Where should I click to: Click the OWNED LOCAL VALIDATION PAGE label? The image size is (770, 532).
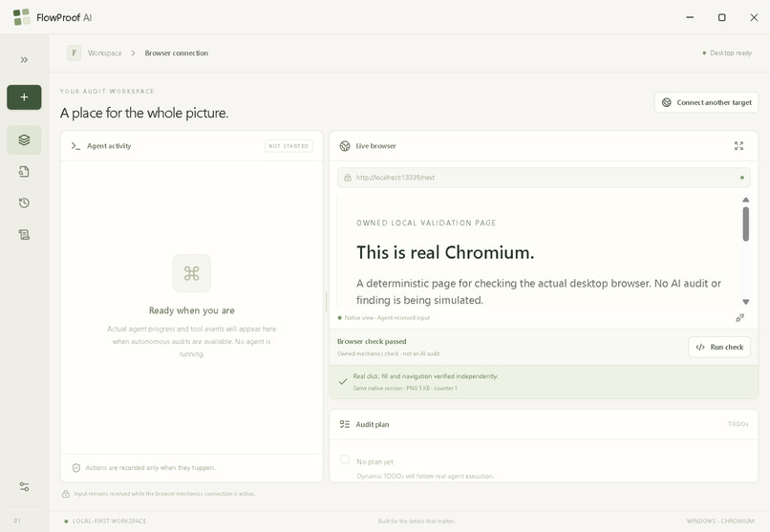(x=426, y=223)
